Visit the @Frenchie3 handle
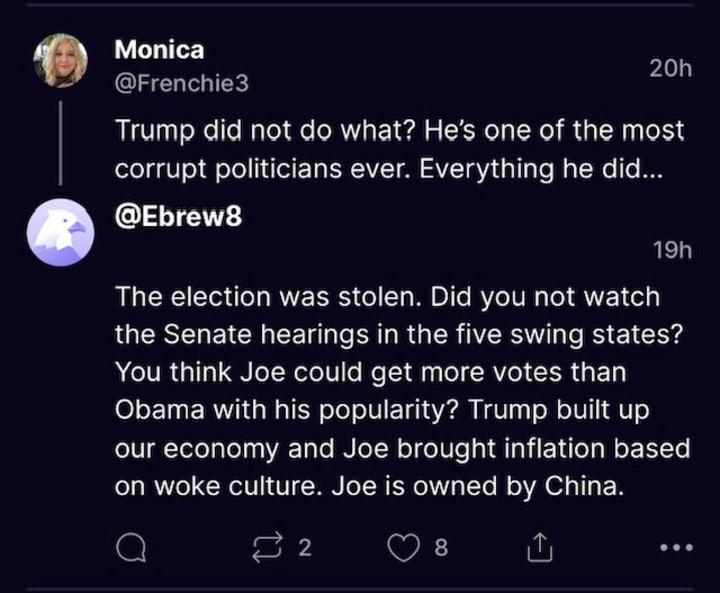Image resolution: width=720 pixels, height=593 pixels. 182,84
